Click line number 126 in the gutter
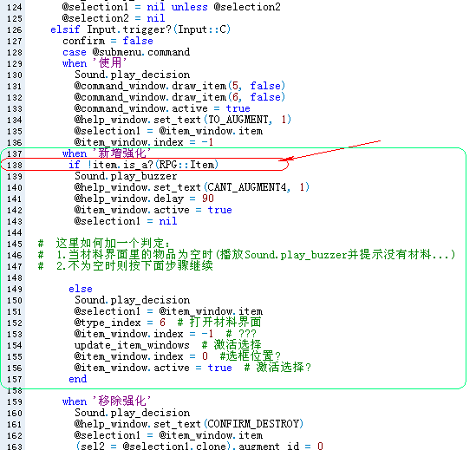 pyautogui.click(x=15, y=29)
